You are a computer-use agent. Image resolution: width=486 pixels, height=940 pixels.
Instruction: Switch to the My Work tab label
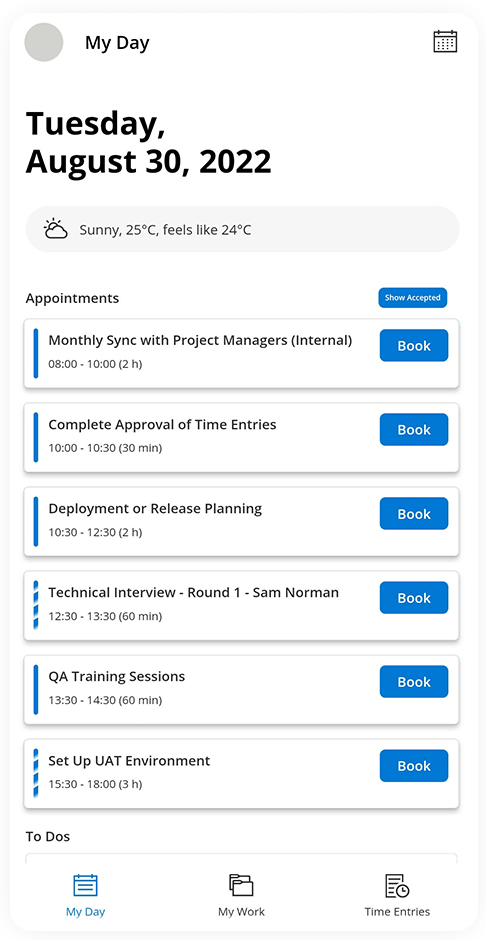pyautogui.click(x=241, y=912)
